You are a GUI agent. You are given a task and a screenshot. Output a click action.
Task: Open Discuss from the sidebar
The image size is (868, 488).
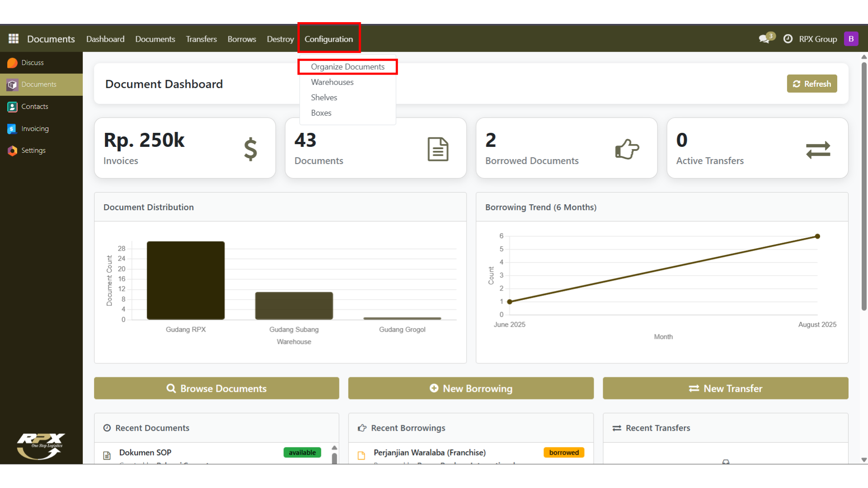click(32, 63)
